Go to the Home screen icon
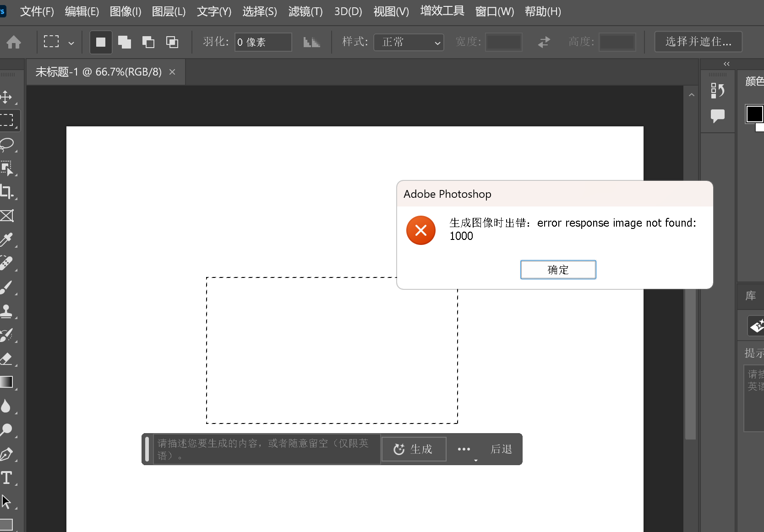This screenshot has height=532, width=764. [x=14, y=42]
